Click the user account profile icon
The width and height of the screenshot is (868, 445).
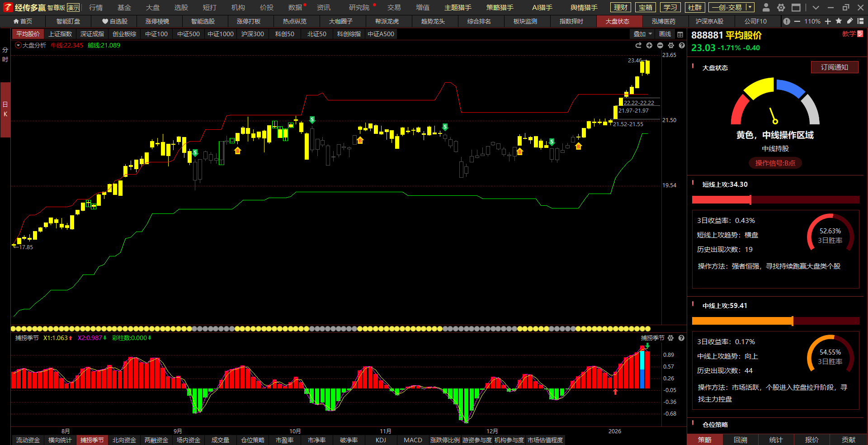click(x=766, y=7)
